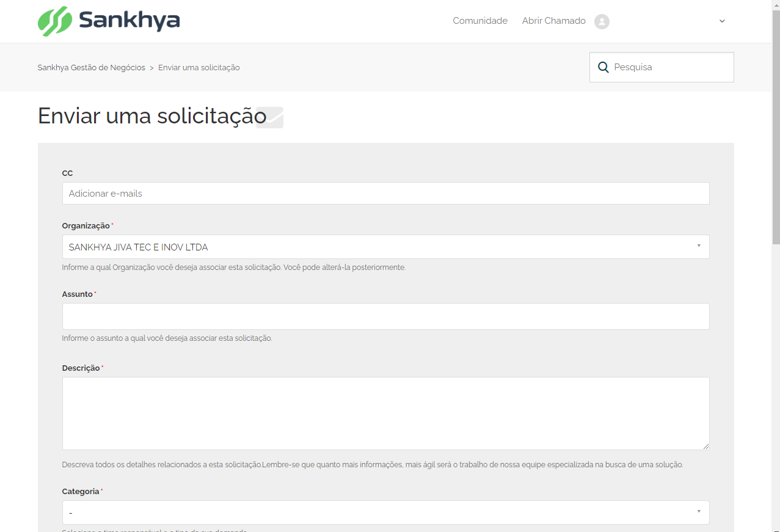Click the hint text 'Informe o assunto a qual'
780x532 pixels.
(x=167, y=338)
